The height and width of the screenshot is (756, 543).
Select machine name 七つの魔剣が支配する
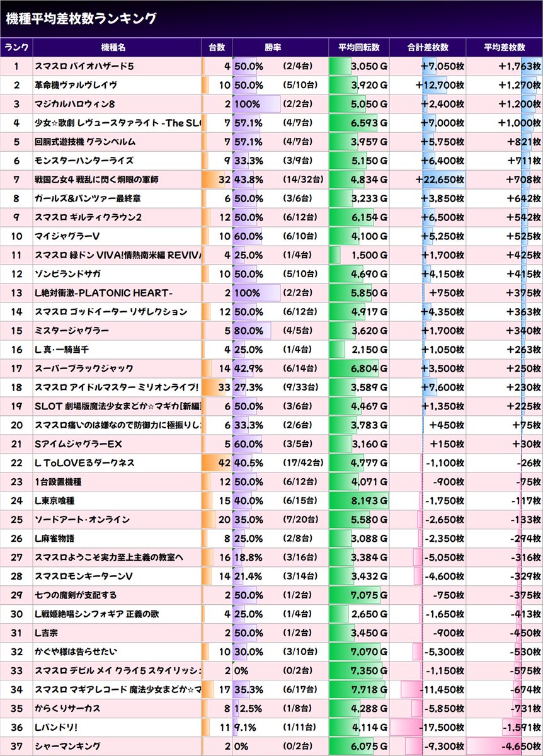(76, 595)
